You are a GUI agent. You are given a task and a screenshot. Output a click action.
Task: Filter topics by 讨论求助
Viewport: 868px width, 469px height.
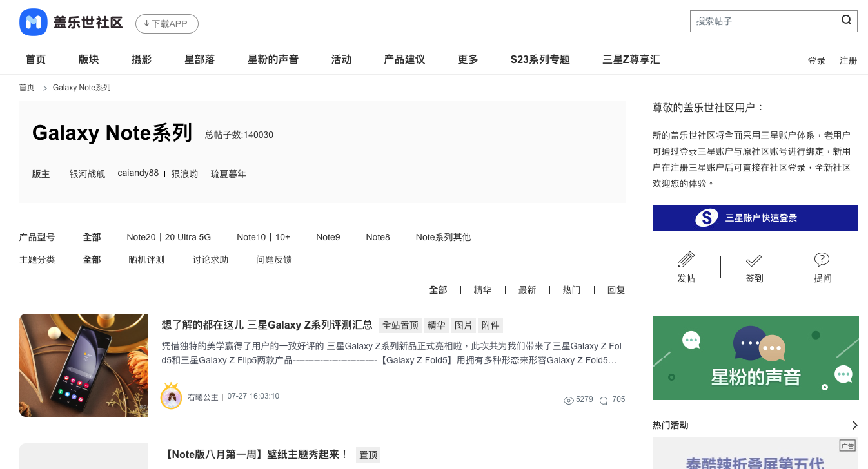pyautogui.click(x=210, y=260)
